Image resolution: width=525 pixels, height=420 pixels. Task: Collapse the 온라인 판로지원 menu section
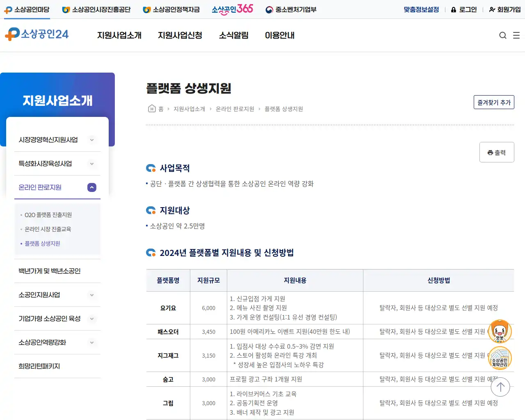[x=91, y=187]
